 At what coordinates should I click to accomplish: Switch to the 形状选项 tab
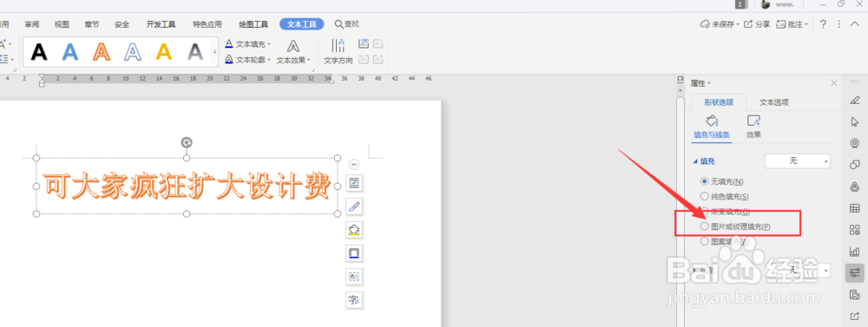click(719, 102)
